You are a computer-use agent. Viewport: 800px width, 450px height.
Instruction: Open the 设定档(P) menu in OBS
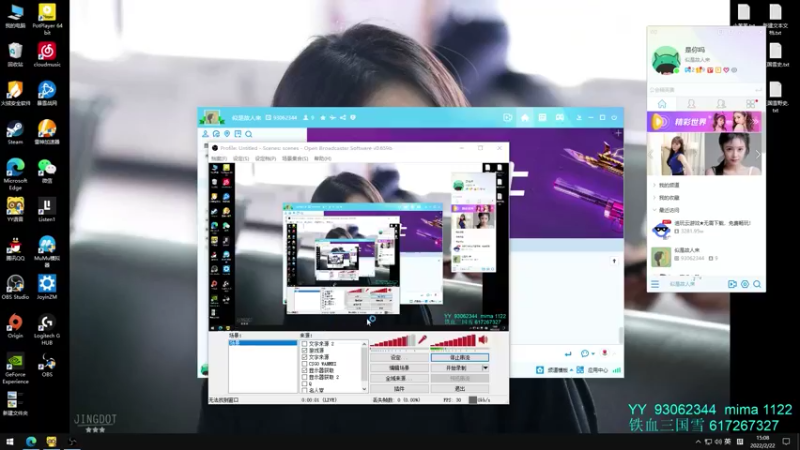[265, 159]
